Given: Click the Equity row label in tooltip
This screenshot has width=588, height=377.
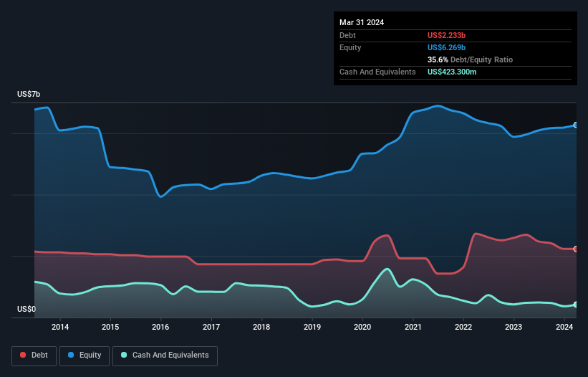Looking at the screenshot, I should tap(350, 47).
